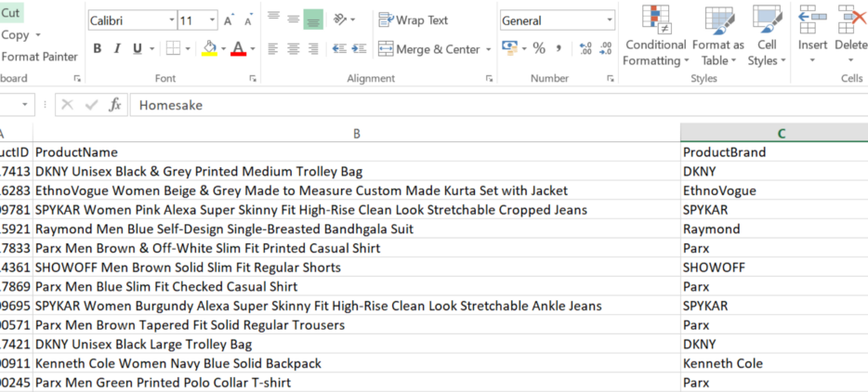The width and height of the screenshot is (868, 392).
Task: Toggle Underline formatting
Action: [x=137, y=48]
